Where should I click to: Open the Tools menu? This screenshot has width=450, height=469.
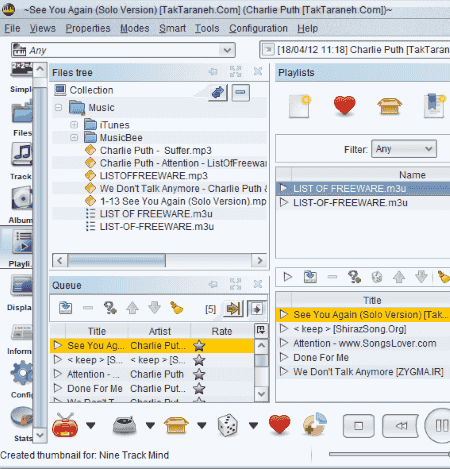pos(207,28)
